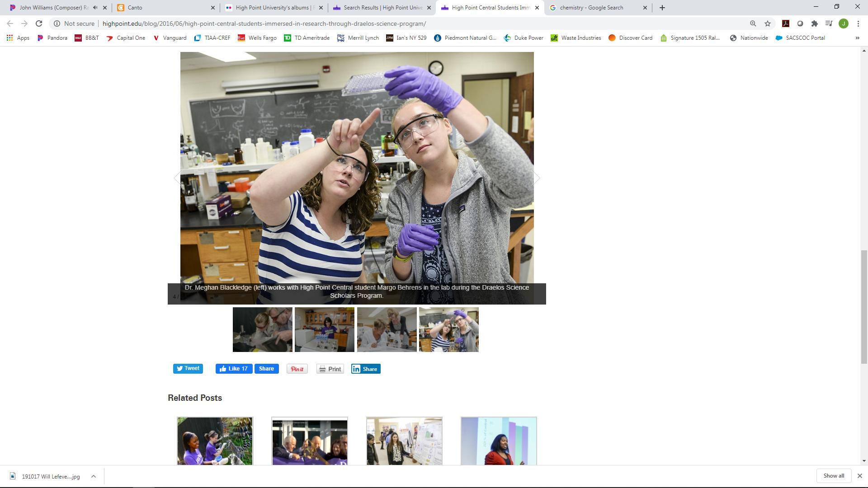868x488 pixels.
Task: Click the Not secure site info icon
Action: [x=57, y=23]
